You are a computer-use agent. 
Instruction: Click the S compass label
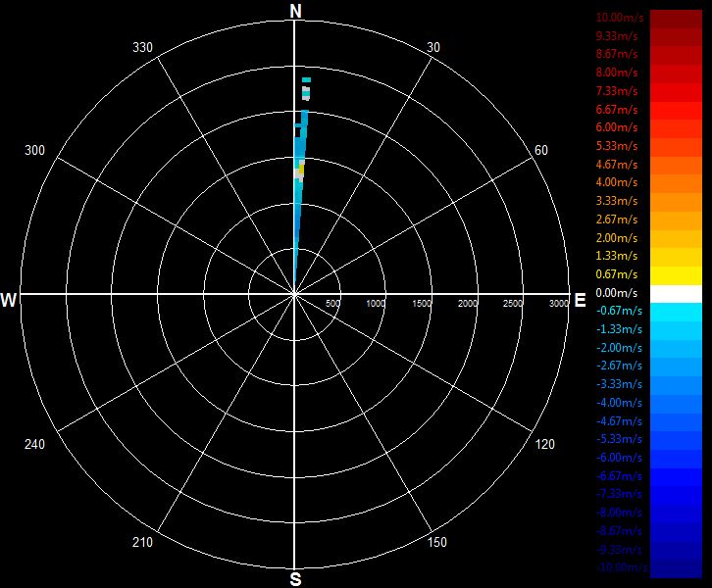point(295,579)
